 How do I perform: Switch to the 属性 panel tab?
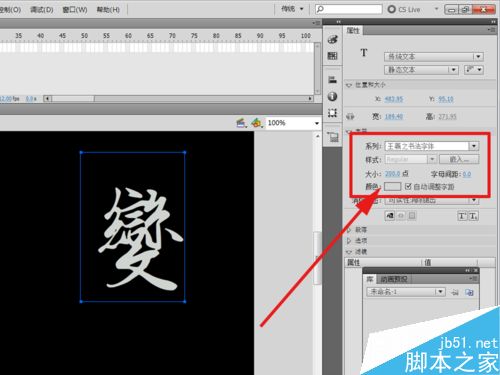[353, 30]
